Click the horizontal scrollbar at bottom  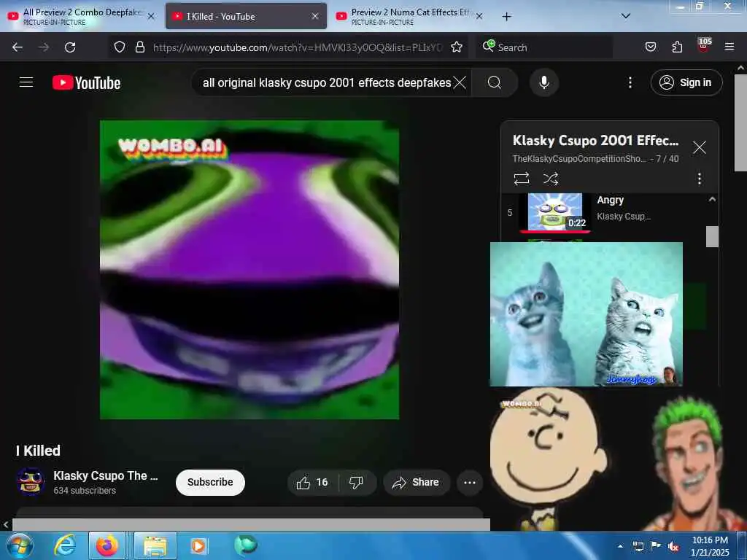(x=251, y=525)
